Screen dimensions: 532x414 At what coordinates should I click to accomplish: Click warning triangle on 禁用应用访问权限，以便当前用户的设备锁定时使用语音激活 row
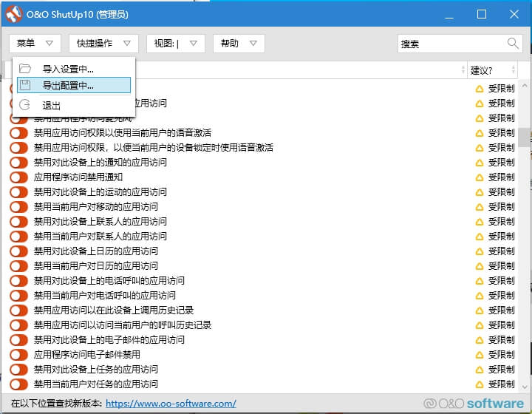pos(479,148)
